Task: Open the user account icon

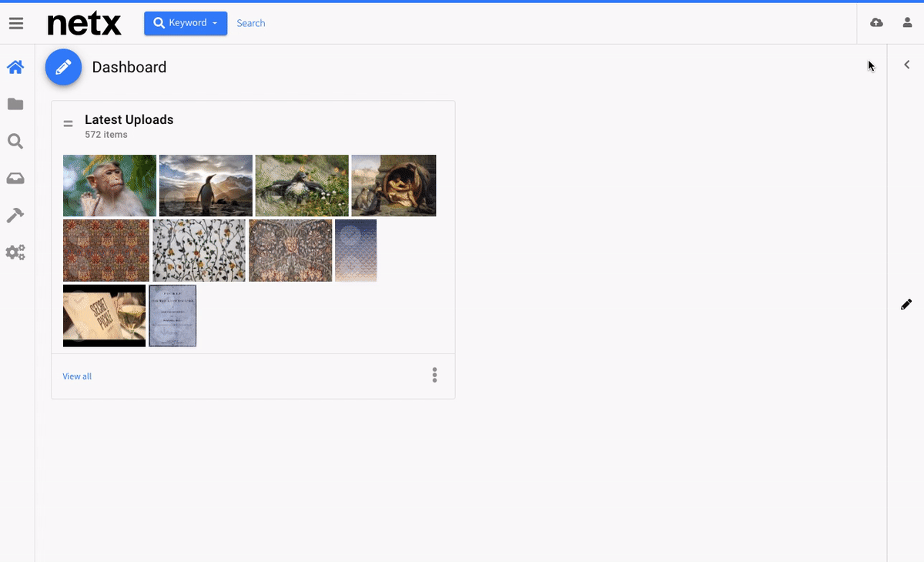Action: click(907, 23)
